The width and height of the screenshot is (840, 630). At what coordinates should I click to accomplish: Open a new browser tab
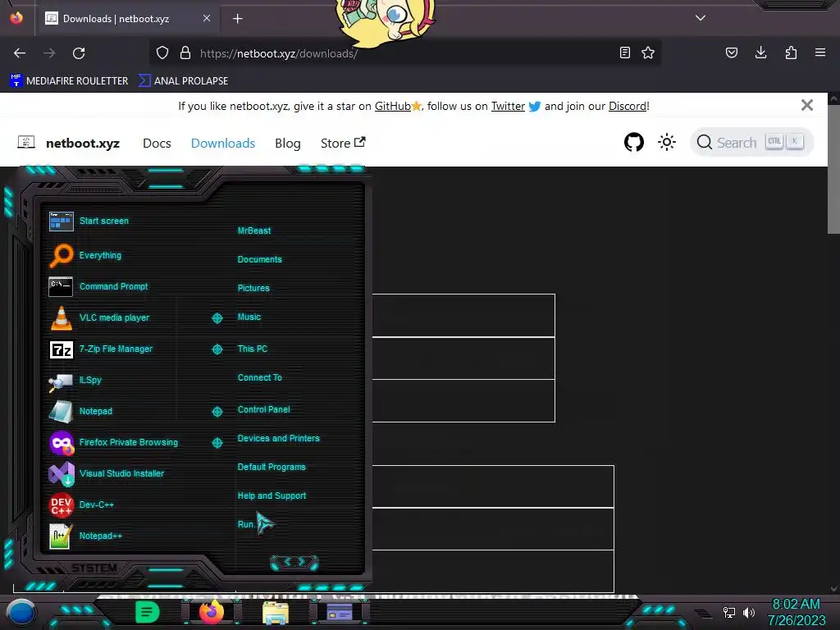(237, 19)
